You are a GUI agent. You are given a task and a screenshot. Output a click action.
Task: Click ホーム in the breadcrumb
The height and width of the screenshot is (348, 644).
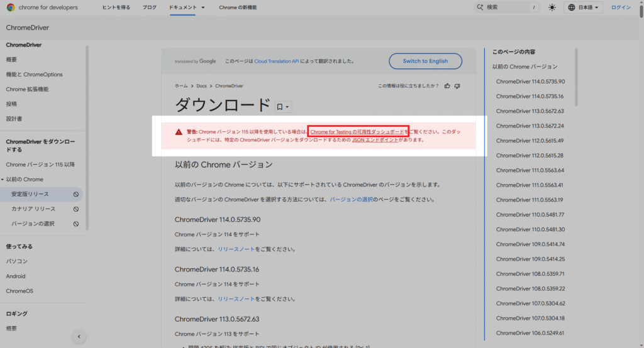point(181,86)
